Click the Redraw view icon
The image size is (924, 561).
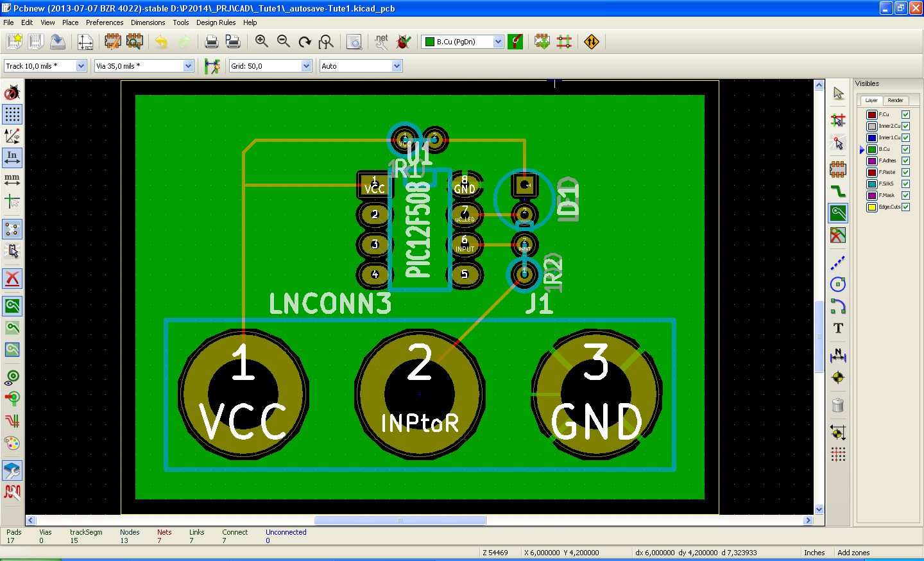[305, 42]
